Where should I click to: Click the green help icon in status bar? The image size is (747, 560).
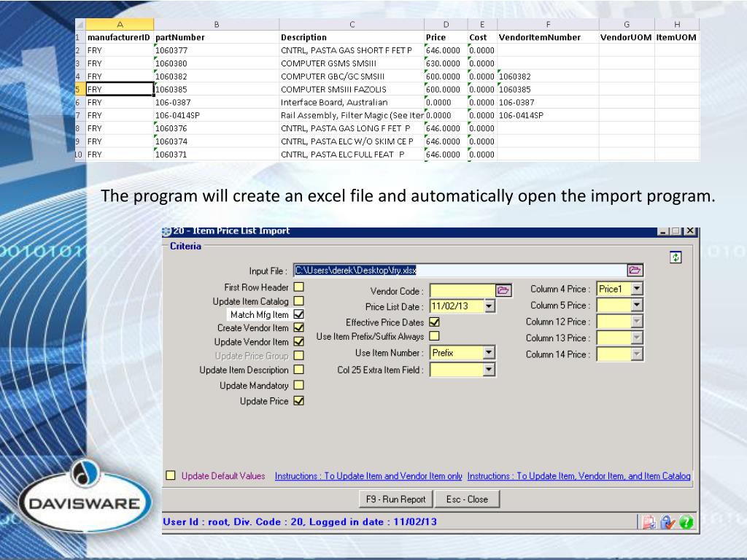pyautogui.click(x=686, y=522)
